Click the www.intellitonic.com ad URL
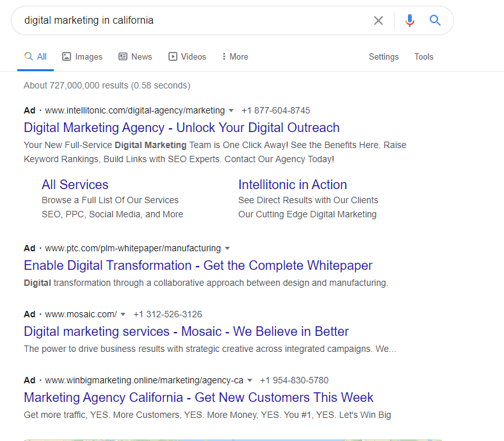Image resolution: width=504 pixels, height=441 pixels. (134, 111)
